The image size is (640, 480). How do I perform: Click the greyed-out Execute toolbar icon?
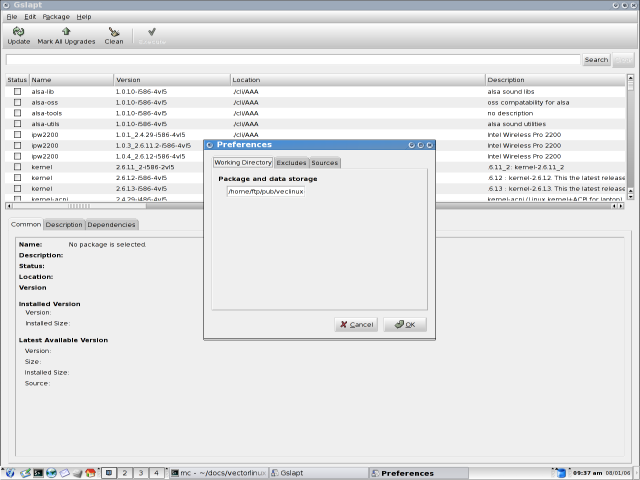coord(151,32)
